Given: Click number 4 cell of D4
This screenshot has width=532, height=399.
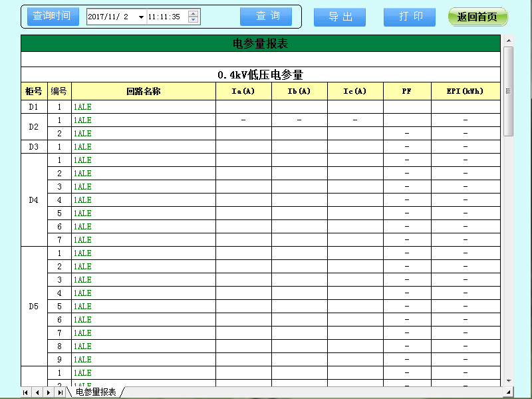Looking at the screenshot, I should pyautogui.click(x=59, y=200).
